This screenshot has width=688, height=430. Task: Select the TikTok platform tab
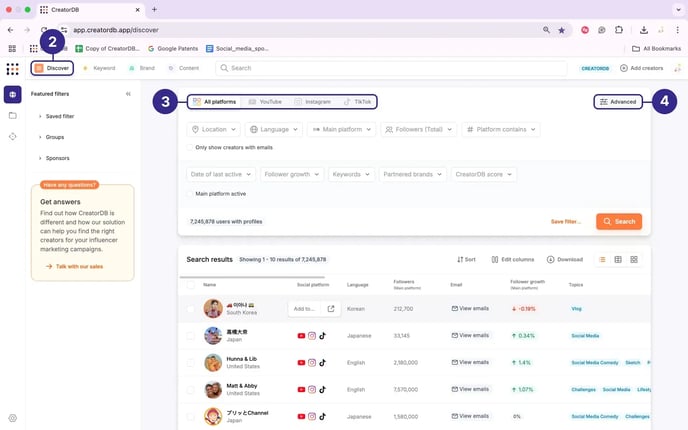[357, 102]
